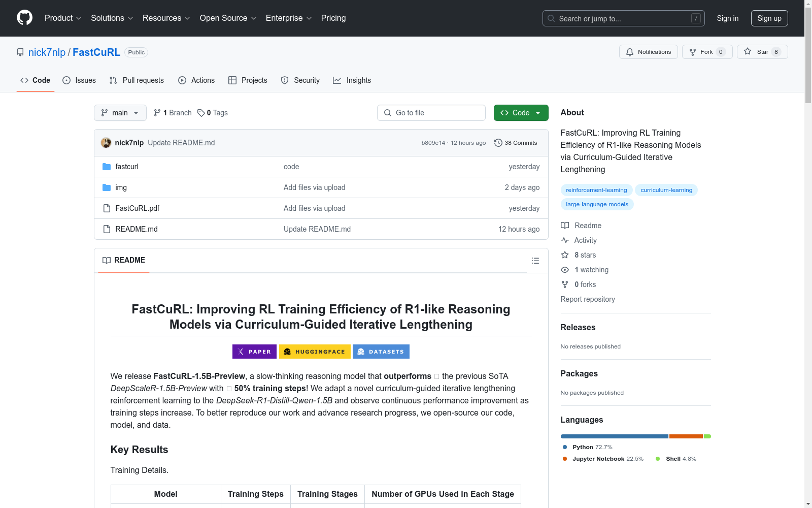Open the DATASETS badge

pyautogui.click(x=381, y=352)
